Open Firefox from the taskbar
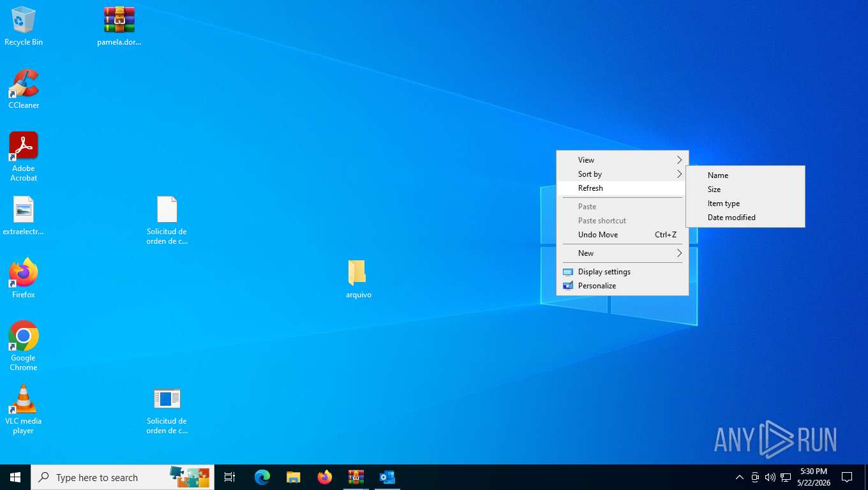The height and width of the screenshot is (490, 868). tap(325, 477)
